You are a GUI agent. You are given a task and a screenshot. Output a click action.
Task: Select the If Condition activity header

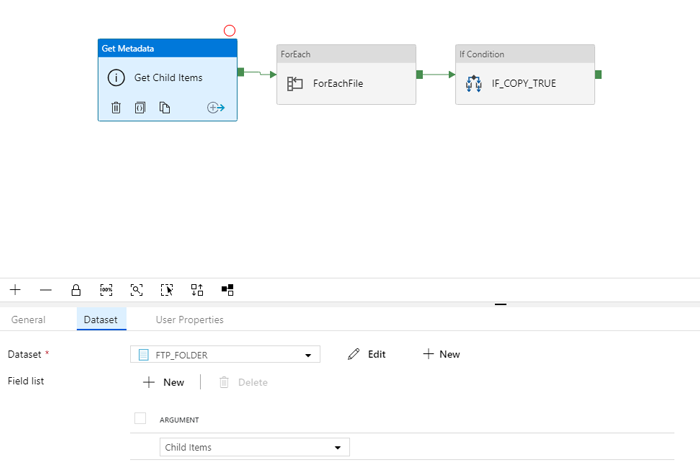tap(525, 54)
